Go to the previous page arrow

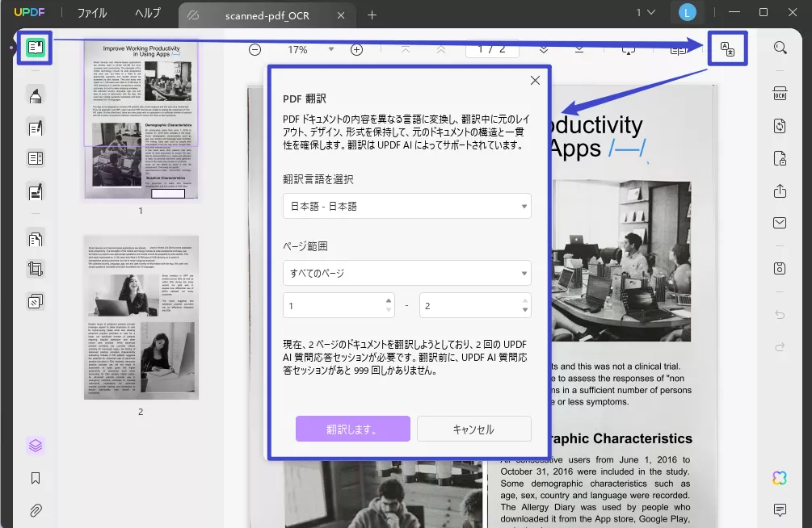pyautogui.click(x=441, y=50)
